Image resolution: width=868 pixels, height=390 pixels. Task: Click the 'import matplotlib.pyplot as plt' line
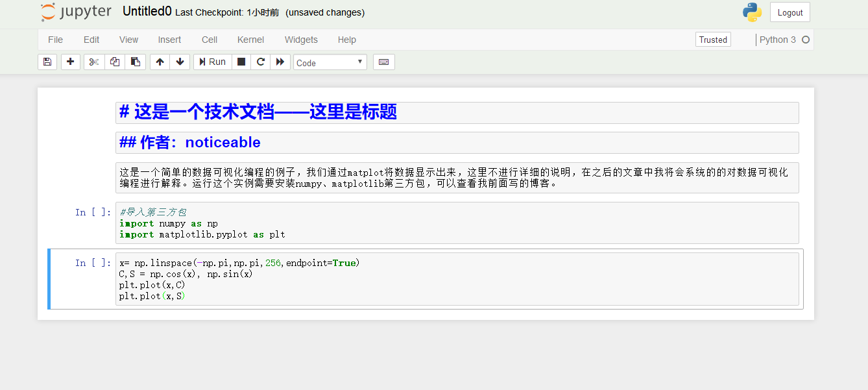(202, 234)
